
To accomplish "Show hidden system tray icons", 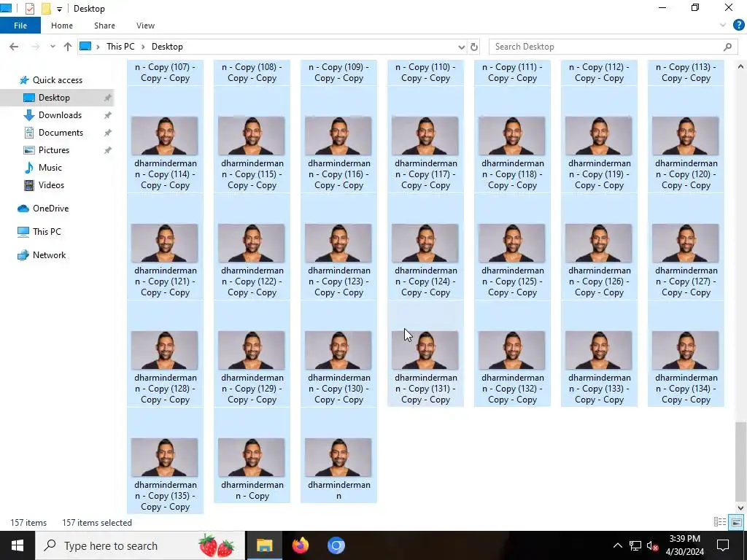I will click(617, 545).
